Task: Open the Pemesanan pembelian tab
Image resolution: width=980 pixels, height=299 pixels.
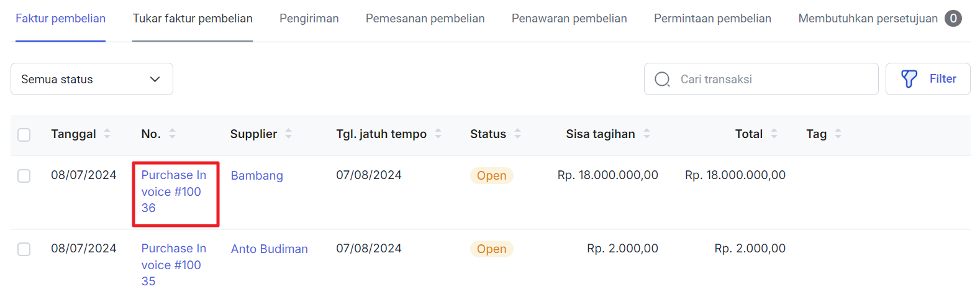Action: 425,19
